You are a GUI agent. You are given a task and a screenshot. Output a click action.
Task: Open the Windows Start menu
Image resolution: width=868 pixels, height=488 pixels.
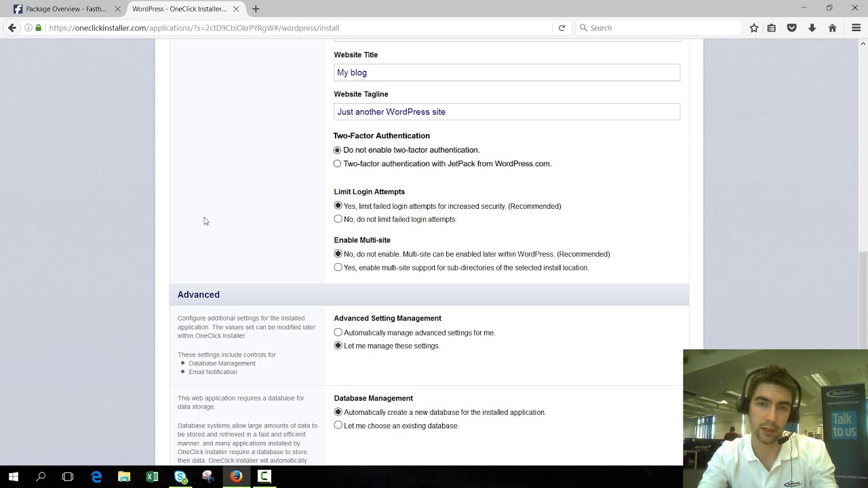pos(14,476)
